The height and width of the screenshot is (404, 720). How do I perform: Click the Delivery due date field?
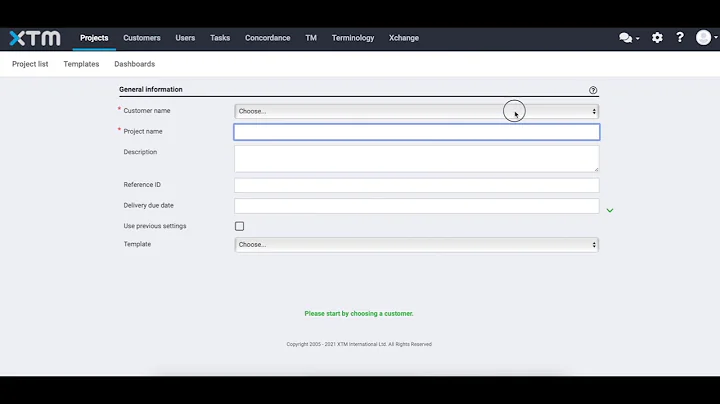416,206
